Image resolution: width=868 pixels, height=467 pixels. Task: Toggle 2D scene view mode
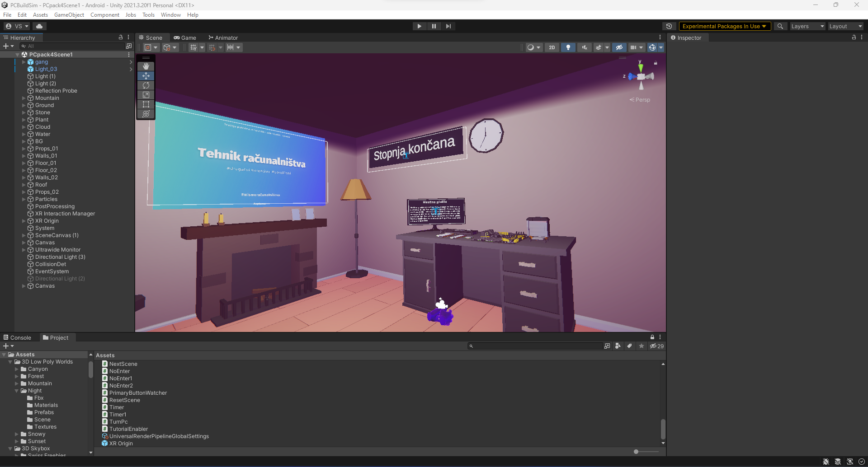[552, 47]
